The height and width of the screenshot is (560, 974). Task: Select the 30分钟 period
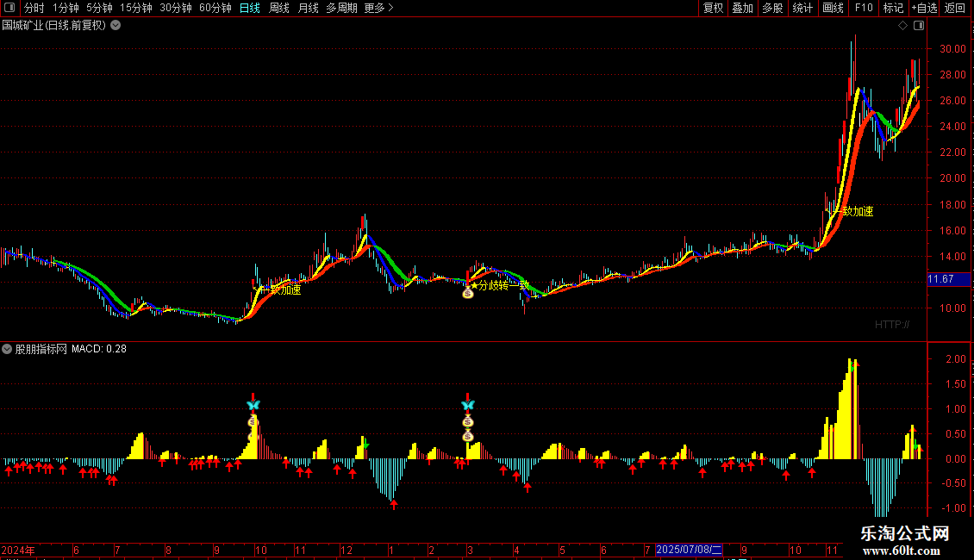[176, 8]
